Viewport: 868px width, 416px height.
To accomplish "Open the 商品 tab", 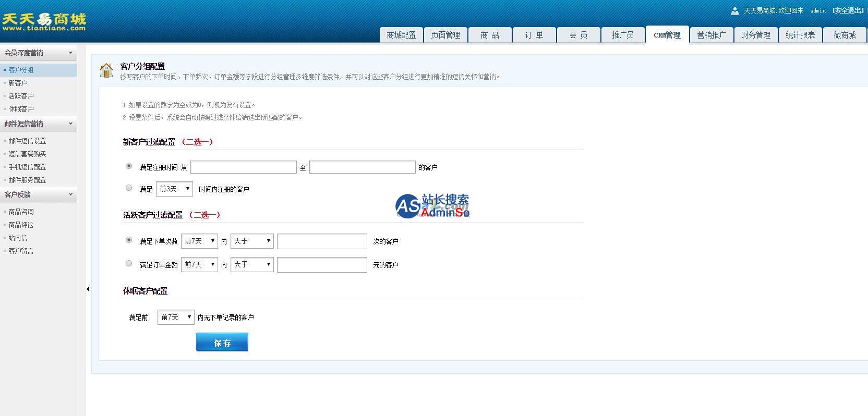I will point(490,35).
